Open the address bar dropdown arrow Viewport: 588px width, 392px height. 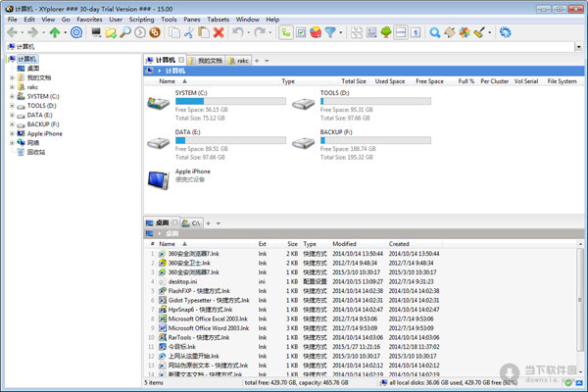click(578, 47)
